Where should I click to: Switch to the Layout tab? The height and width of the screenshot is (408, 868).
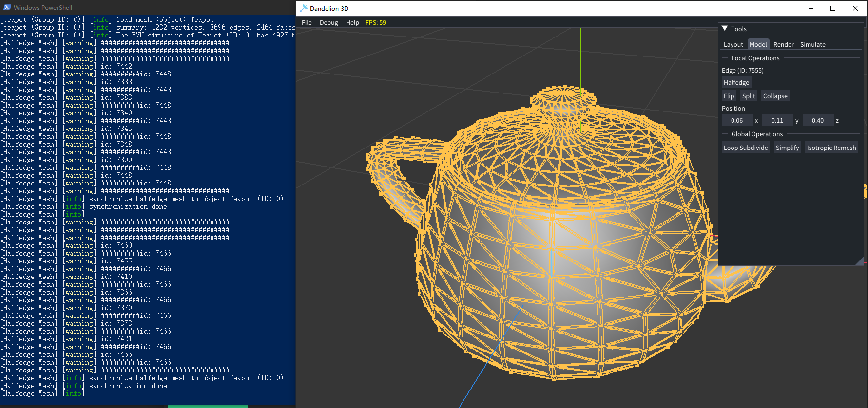[x=733, y=44]
